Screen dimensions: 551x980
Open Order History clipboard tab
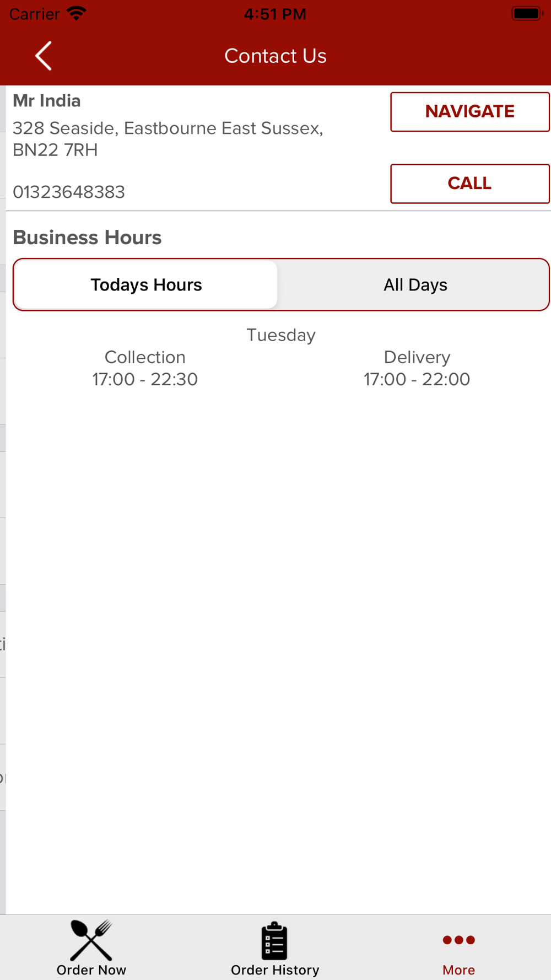pos(275,948)
